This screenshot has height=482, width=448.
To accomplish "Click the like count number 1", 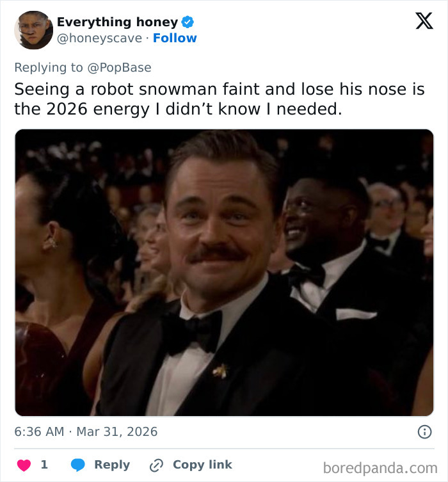I will 44,465.
